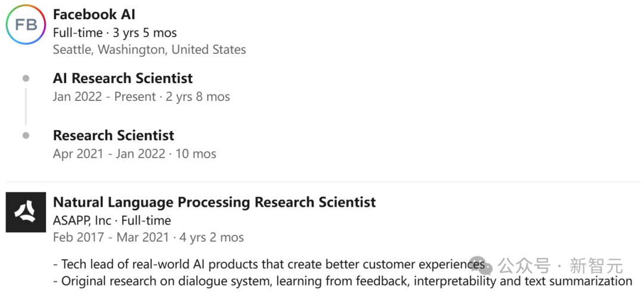Click the Seattle, Washington location text
644x292 pixels.
(149, 50)
